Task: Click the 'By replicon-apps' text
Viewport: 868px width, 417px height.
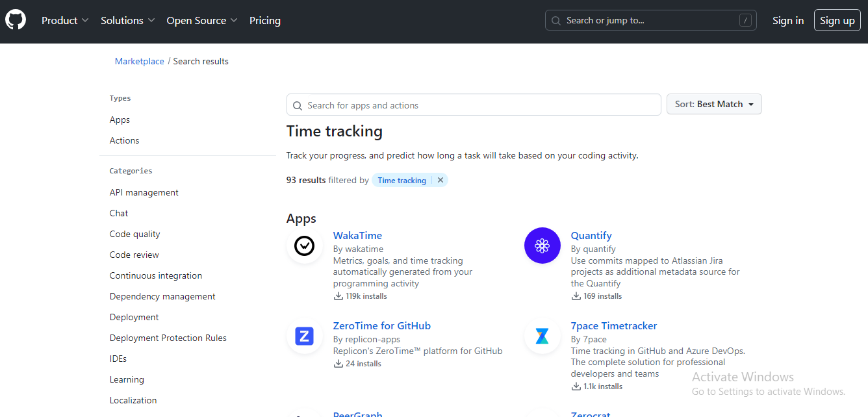Action: [367, 339]
